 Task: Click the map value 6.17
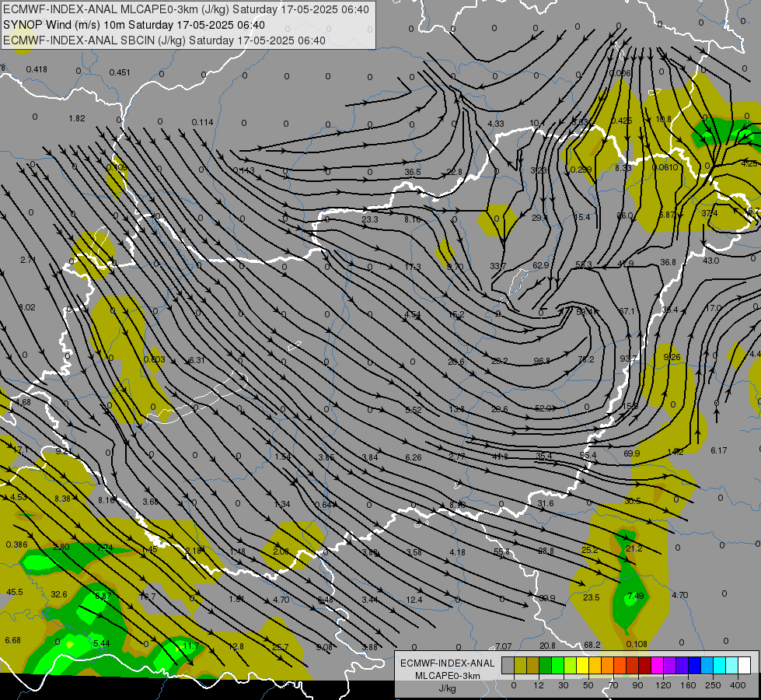click(719, 450)
